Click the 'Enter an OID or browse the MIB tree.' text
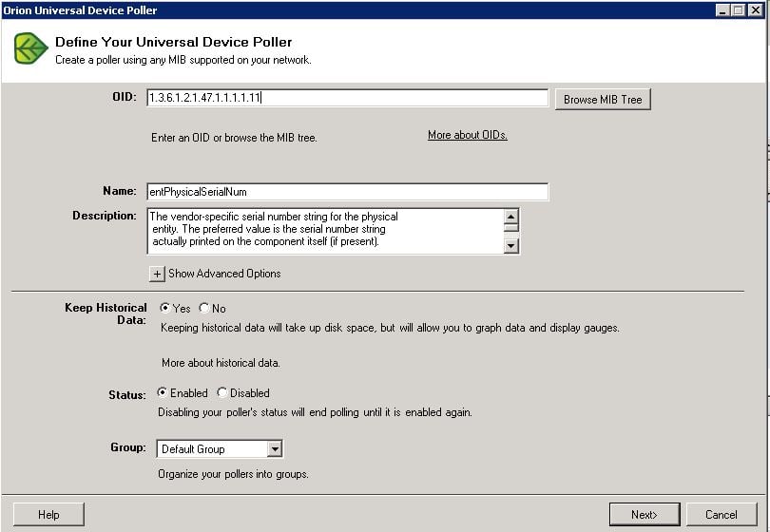The image size is (770, 532). (x=234, y=138)
